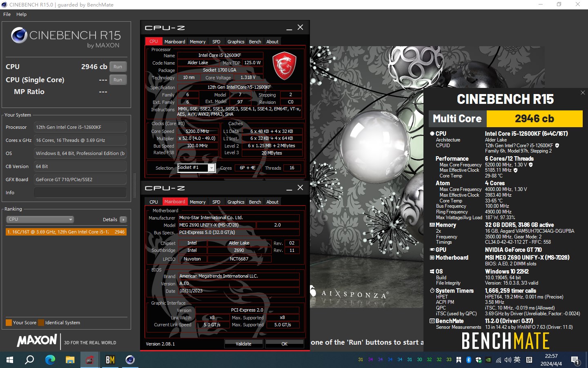The width and height of the screenshot is (588, 368).
Task: Open the Ranking CPU dropdown
Action: click(x=40, y=220)
